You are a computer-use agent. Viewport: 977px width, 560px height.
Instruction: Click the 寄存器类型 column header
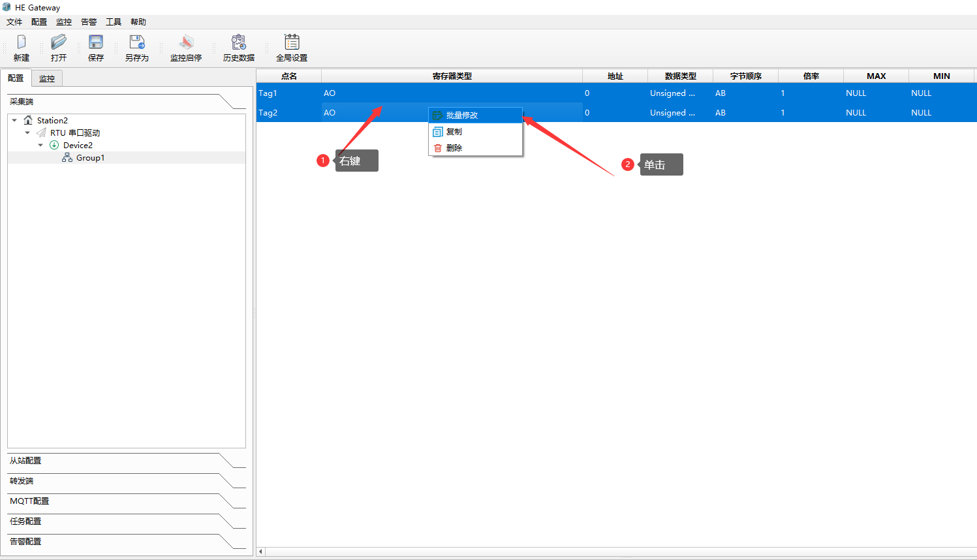pos(452,76)
